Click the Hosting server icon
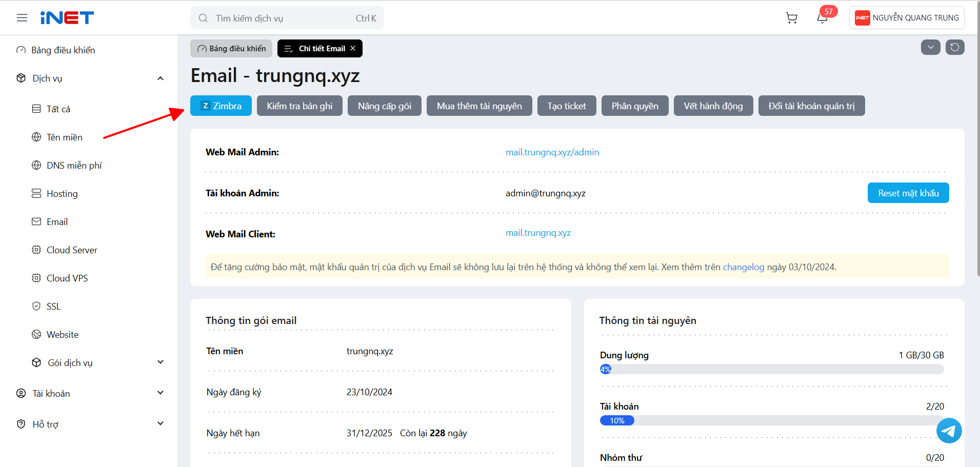The image size is (980, 467). [36, 193]
